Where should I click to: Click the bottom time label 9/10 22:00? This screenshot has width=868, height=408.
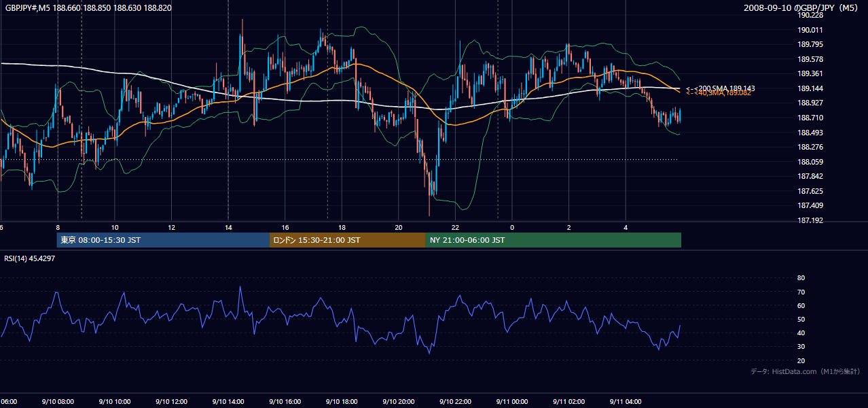pyautogui.click(x=454, y=402)
